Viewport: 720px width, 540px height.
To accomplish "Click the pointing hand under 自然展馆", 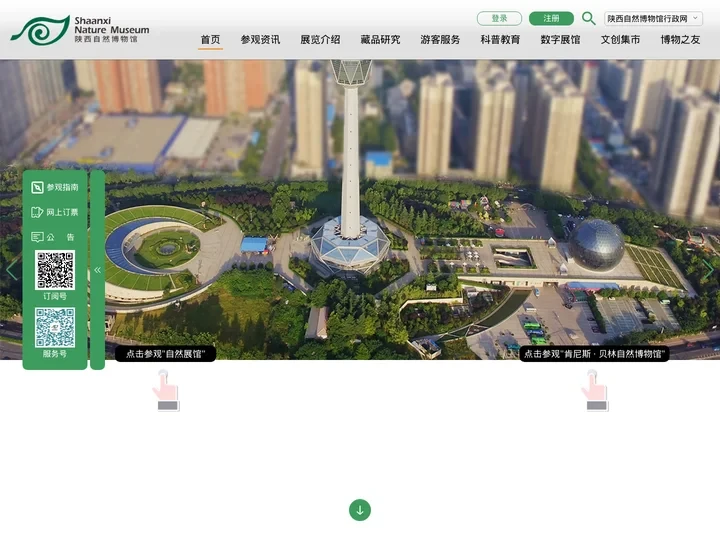I will (x=165, y=390).
